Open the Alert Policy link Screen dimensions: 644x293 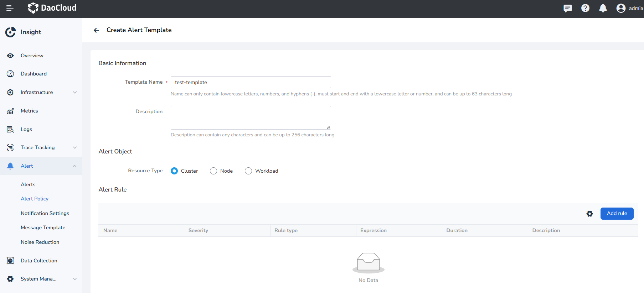35,199
